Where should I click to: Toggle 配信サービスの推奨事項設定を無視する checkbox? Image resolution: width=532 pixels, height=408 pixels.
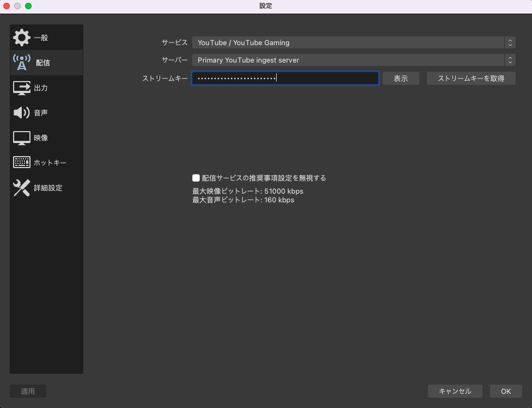[196, 178]
